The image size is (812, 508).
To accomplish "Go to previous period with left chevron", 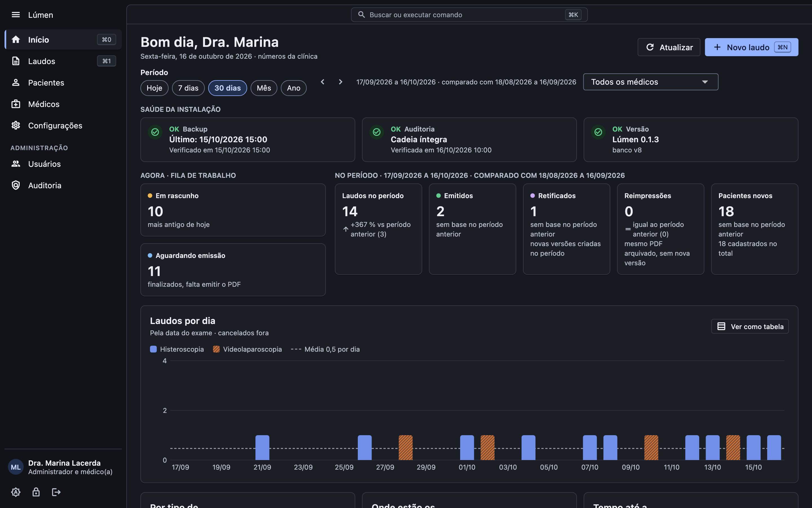I will point(323,82).
